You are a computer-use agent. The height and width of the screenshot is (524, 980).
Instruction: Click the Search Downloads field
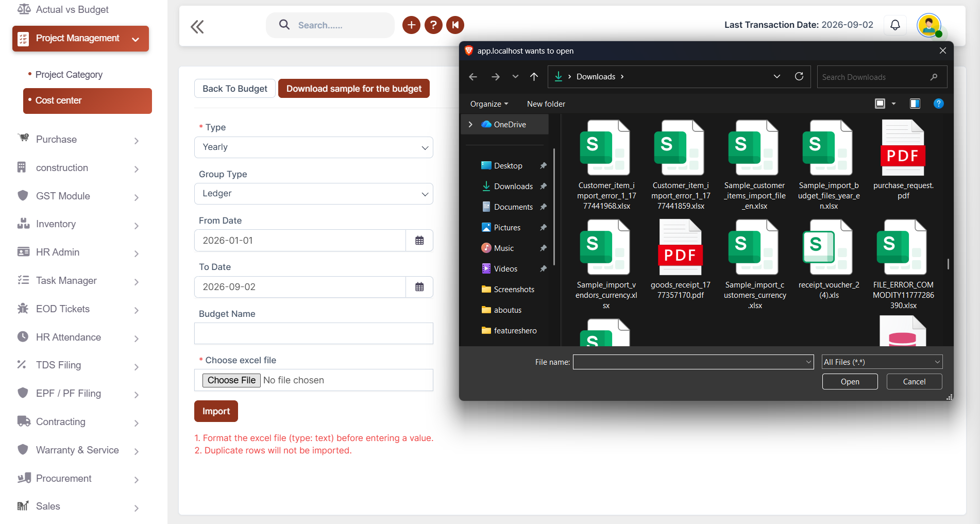click(x=882, y=77)
